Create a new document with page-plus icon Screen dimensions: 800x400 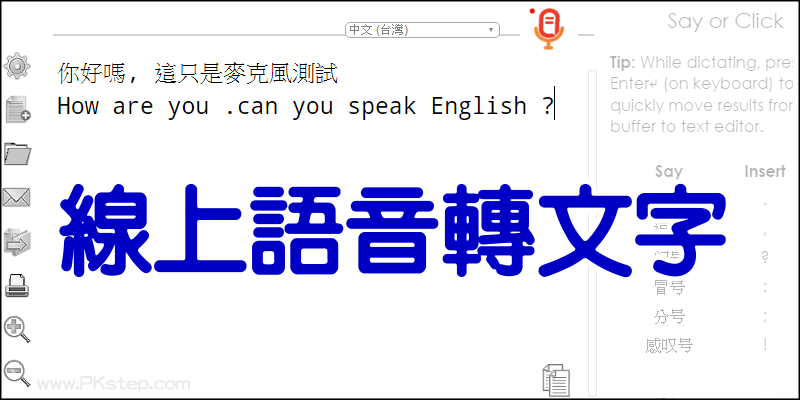point(18,109)
